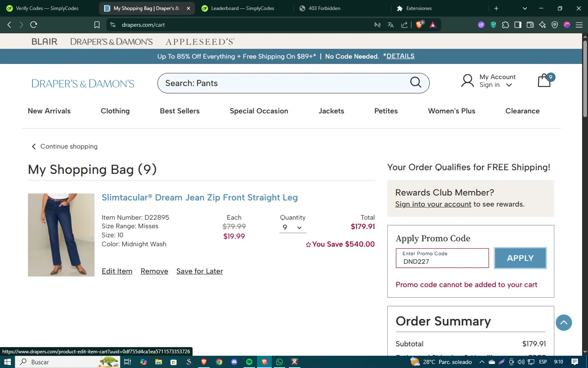Click the Brave VPN shield icon
Screen dimensions: 588x368
[x=555, y=25]
